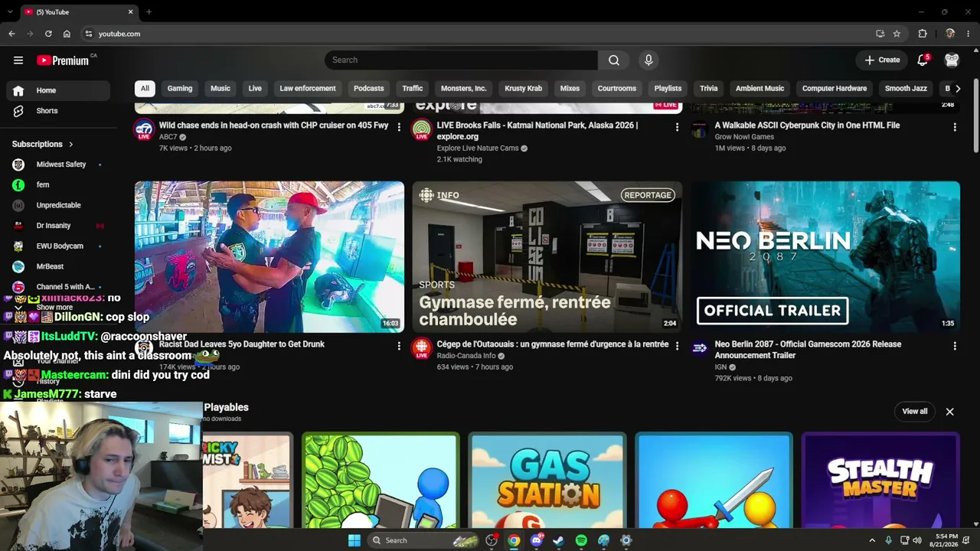Show hidden system tray icons
The height and width of the screenshot is (551, 980).
click(x=871, y=540)
